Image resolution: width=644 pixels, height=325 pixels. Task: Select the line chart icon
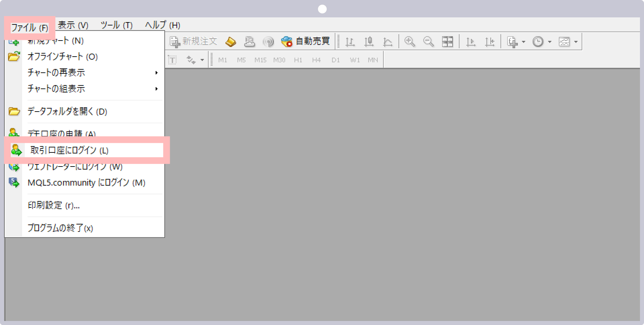tap(388, 42)
